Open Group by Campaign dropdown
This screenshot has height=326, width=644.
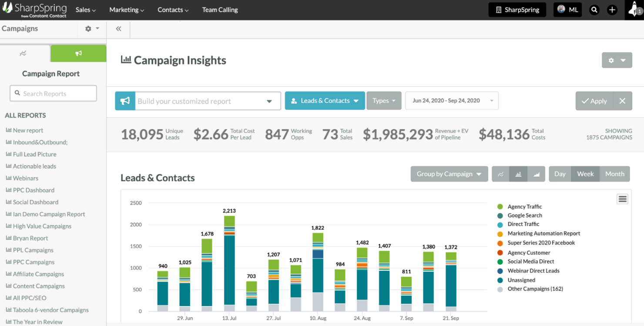449,174
